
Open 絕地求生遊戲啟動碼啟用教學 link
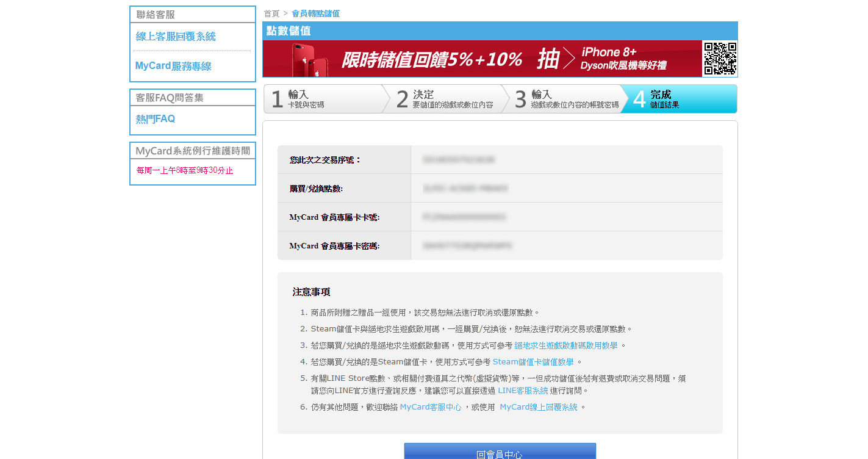[x=565, y=345]
